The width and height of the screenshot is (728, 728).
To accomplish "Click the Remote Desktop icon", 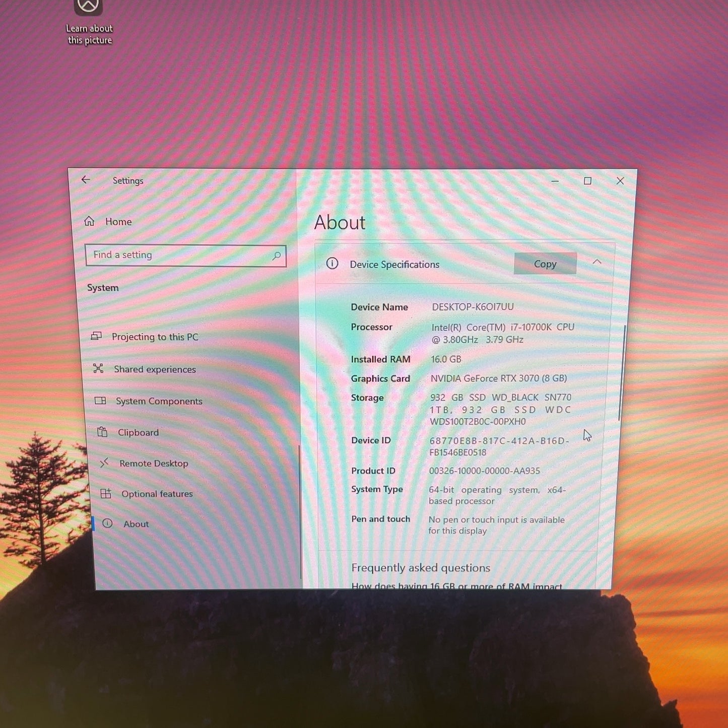I will (x=104, y=462).
